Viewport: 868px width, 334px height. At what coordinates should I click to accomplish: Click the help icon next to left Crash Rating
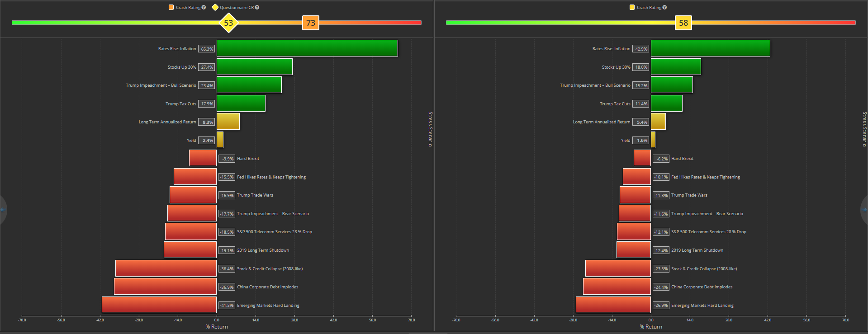coord(204,8)
